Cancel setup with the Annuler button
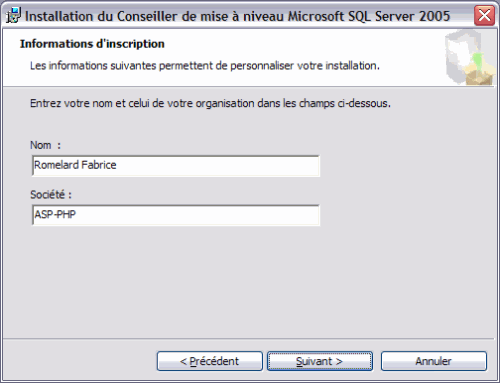 click(434, 361)
